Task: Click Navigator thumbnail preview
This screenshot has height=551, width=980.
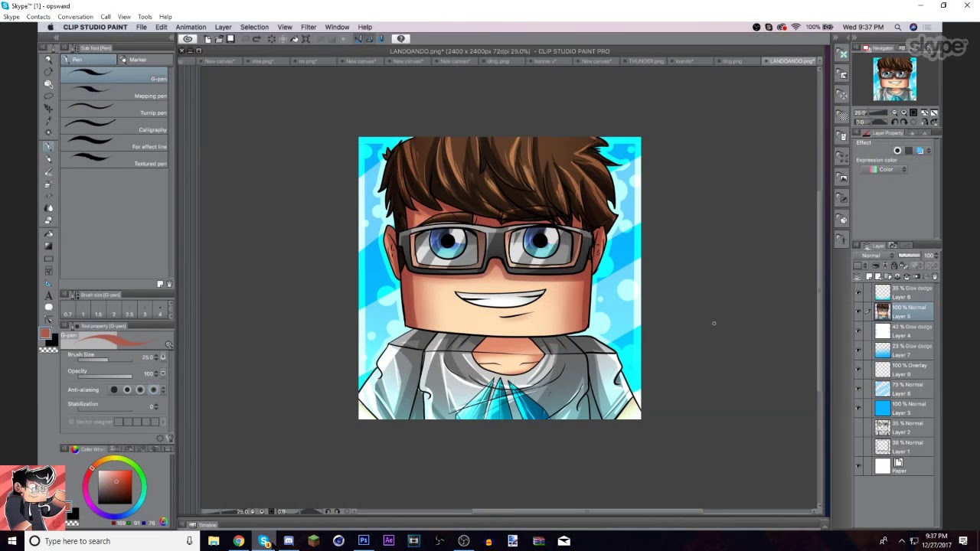Action: (x=894, y=78)
